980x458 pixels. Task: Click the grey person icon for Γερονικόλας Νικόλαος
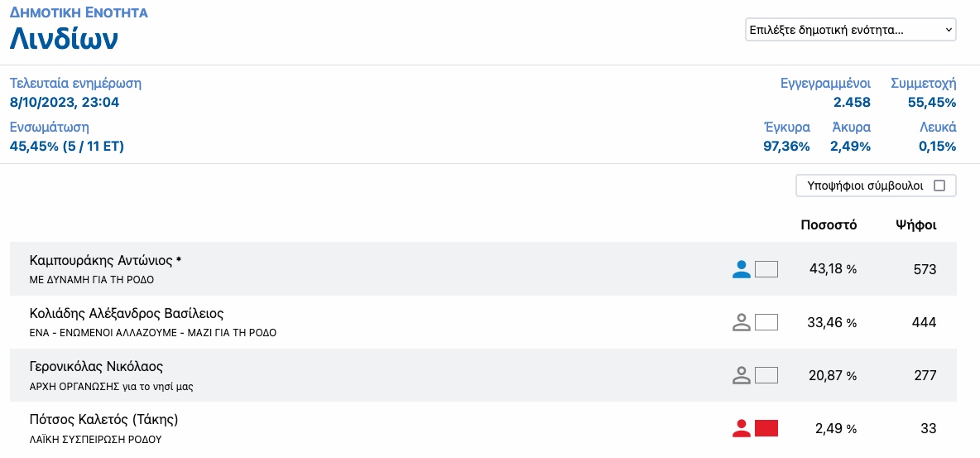point(742,376)
